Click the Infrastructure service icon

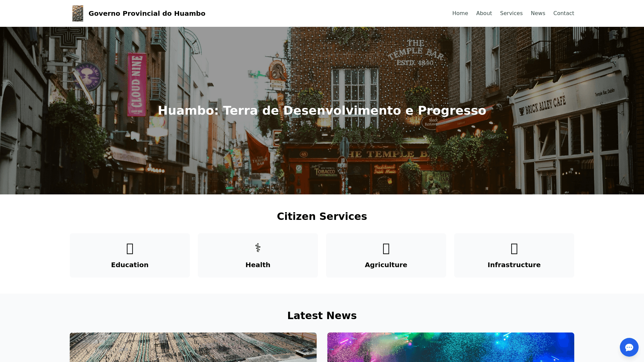coord(514,249)
